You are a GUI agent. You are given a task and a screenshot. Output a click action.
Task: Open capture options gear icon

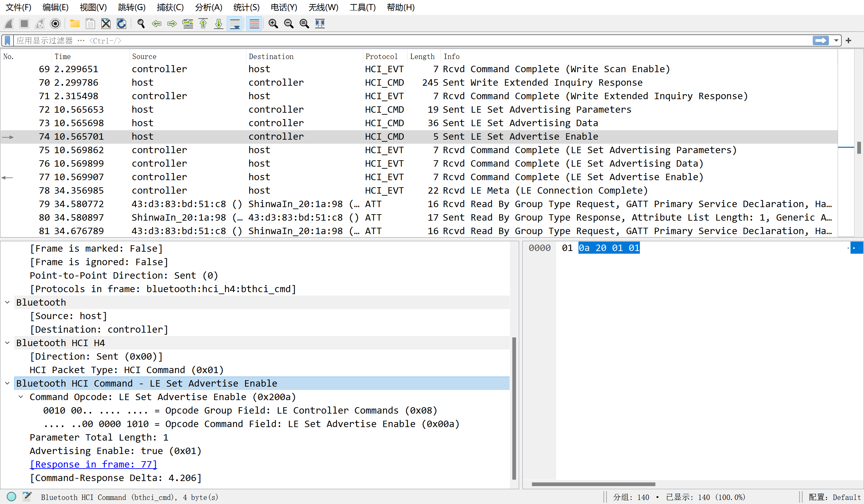coord(55,24)
